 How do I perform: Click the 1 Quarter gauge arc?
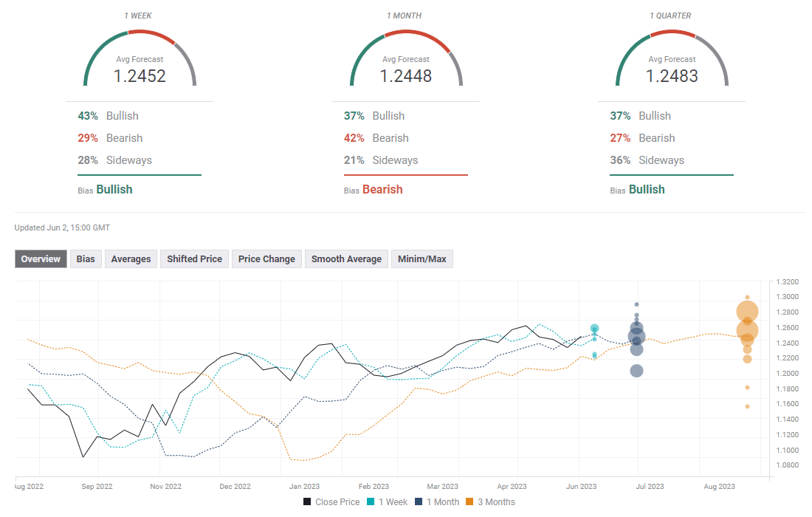tap(672, 35)
